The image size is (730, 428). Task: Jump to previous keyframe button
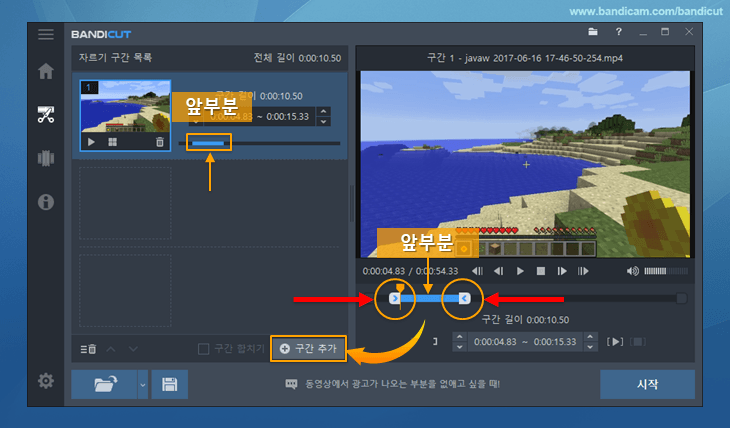477,271
